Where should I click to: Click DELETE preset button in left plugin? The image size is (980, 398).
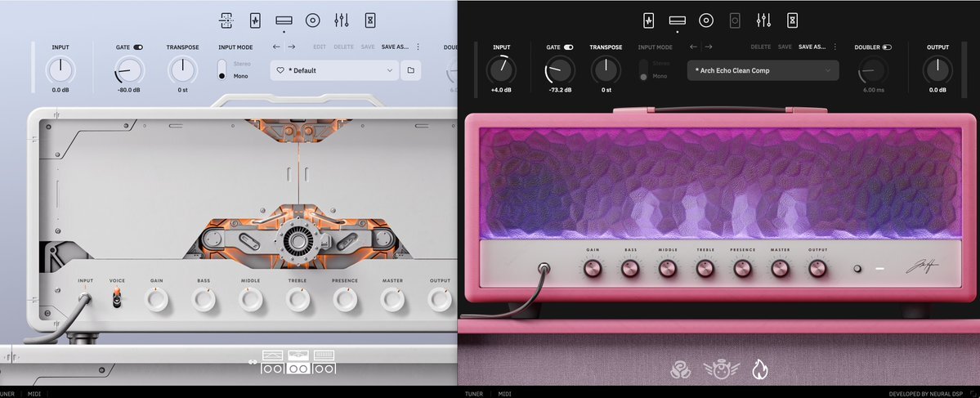344,47
